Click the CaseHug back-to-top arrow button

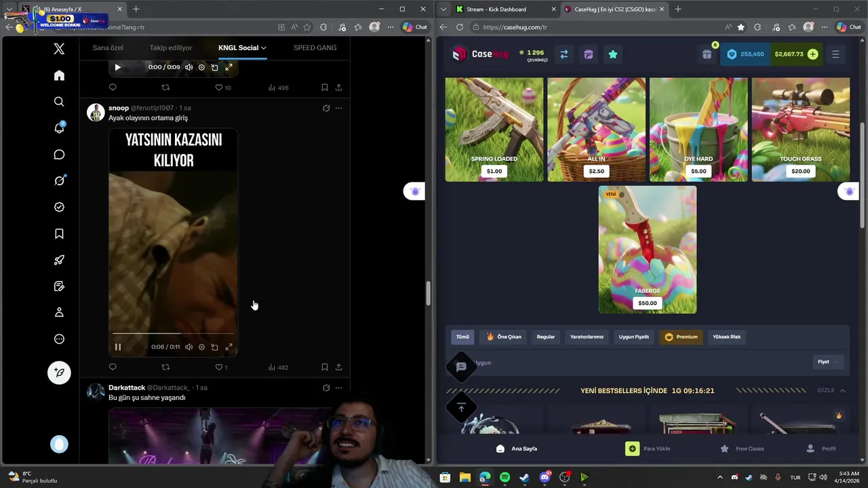pyautogui.click(x=461, y=408)
